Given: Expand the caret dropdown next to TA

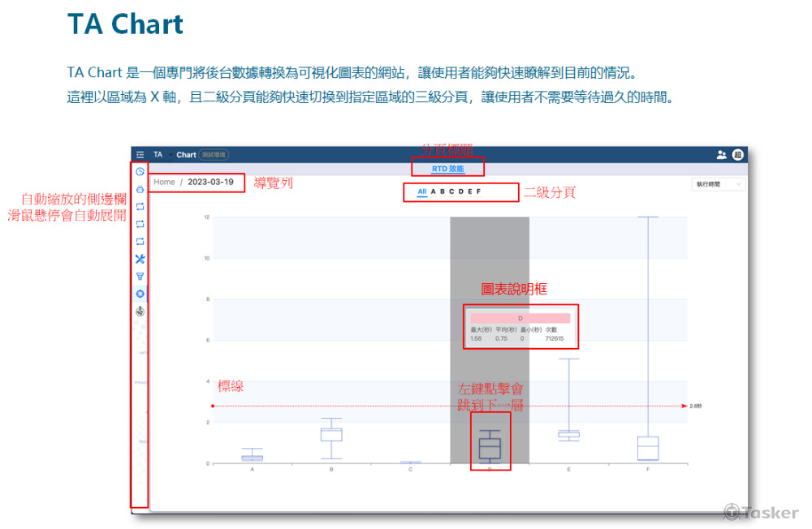Looking at the screenshot, I should pos(171,155).
